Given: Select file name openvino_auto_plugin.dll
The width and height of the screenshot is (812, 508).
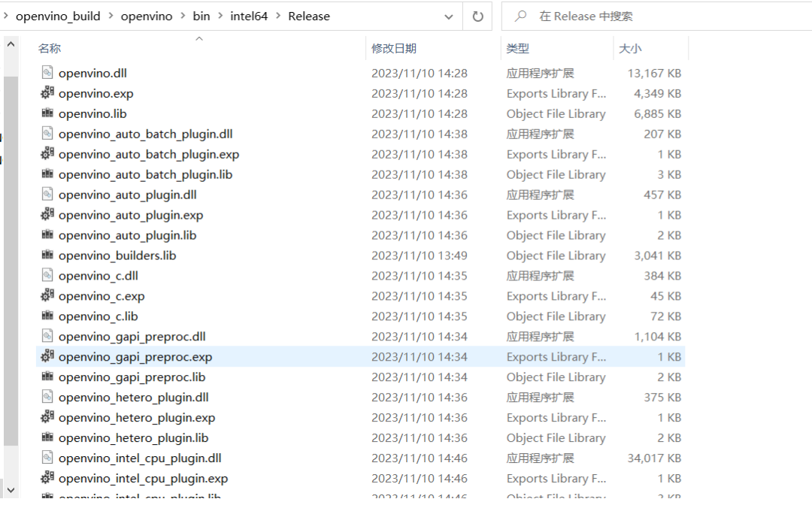Looking at the screenshot, I should (x=127, y=194).
